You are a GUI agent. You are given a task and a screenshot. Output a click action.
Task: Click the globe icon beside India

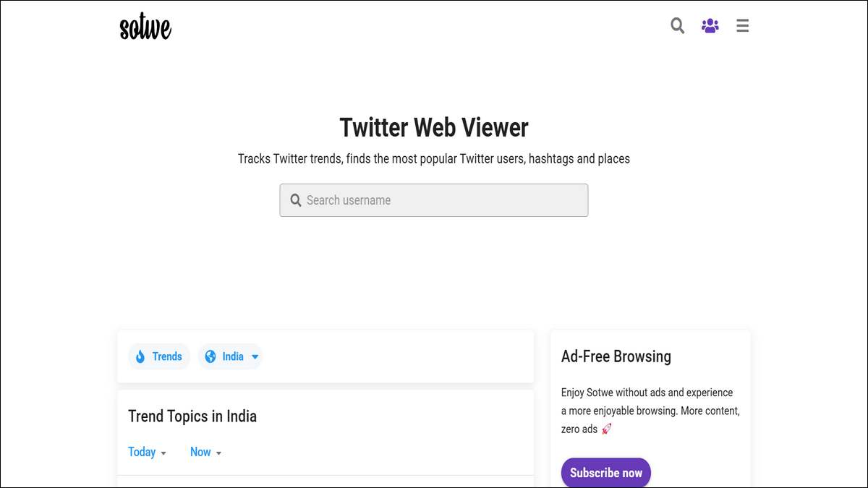click(x=210, y=356)
